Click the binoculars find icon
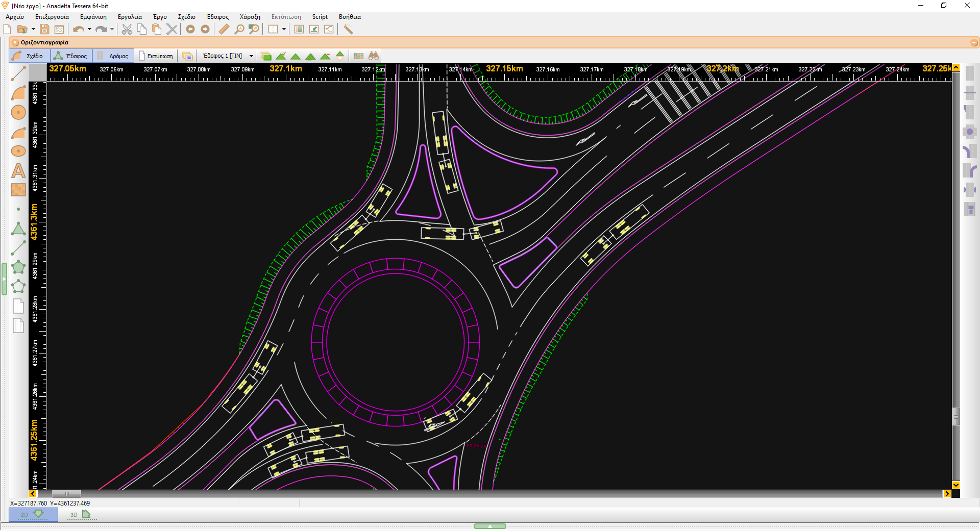The height and width of the screenshot is (531, 980). [x=374, y=56]
